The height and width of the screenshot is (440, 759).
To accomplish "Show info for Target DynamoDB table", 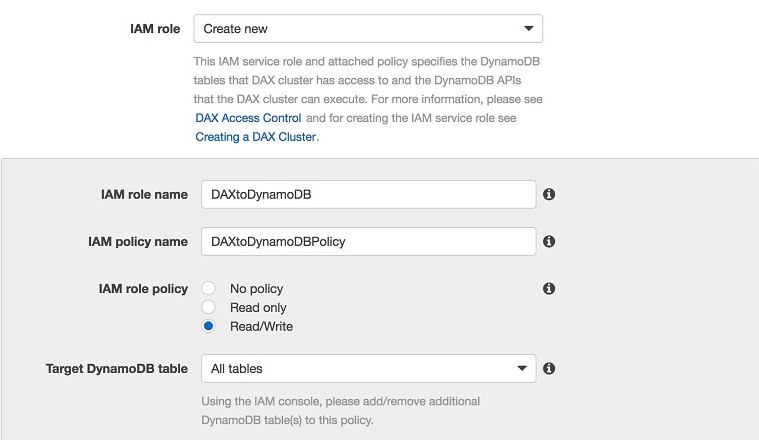I will [x=549, y=369].
